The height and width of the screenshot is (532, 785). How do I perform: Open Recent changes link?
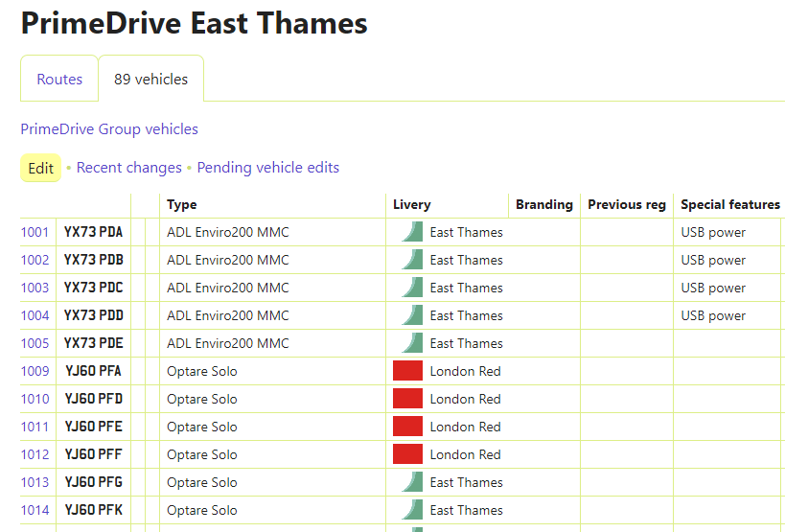click(129, 168)
